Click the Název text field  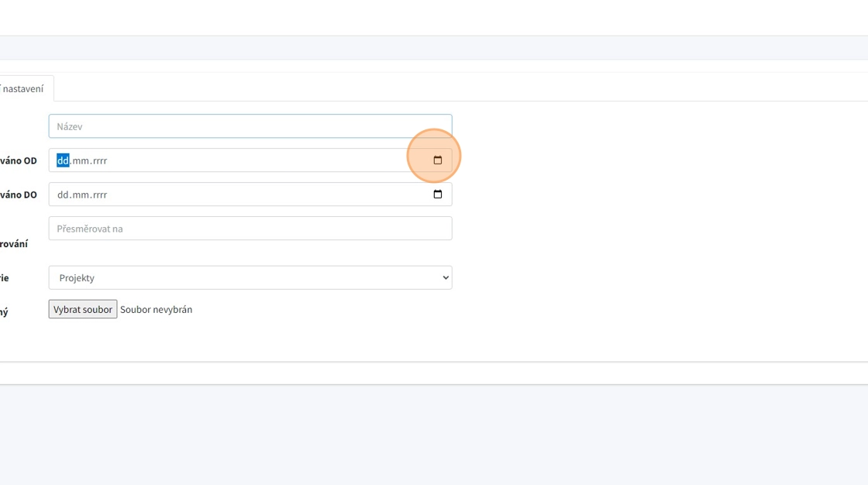[x=250, y=126]
